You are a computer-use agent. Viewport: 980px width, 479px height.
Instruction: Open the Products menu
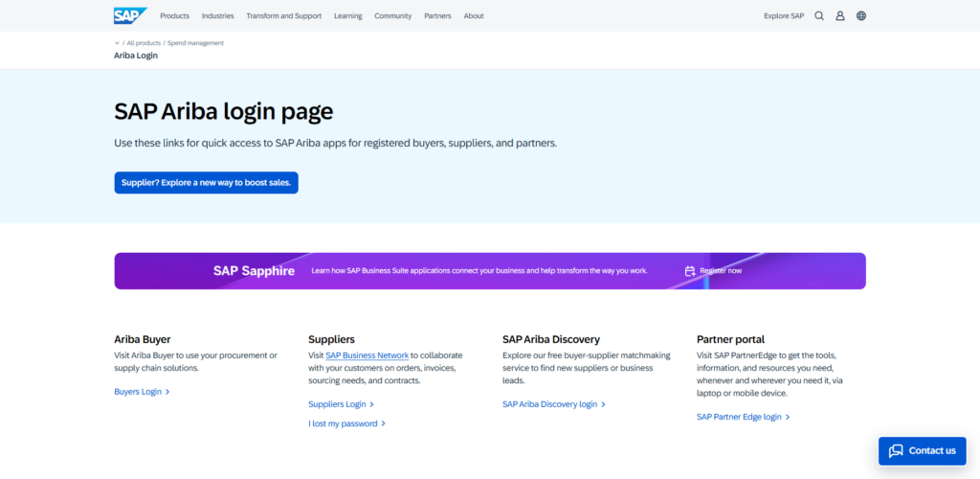coord(174,15)
